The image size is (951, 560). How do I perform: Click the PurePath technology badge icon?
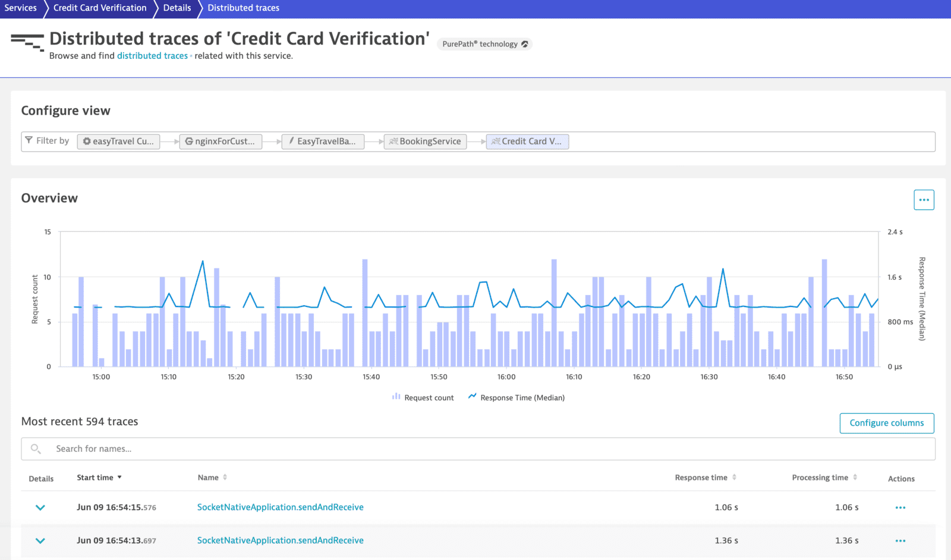coord(525,44)
